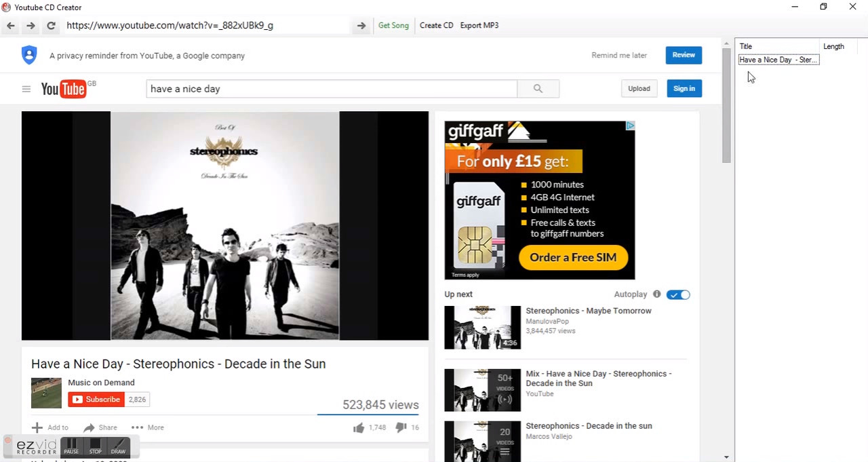Click the video player album art

point(224,226)
